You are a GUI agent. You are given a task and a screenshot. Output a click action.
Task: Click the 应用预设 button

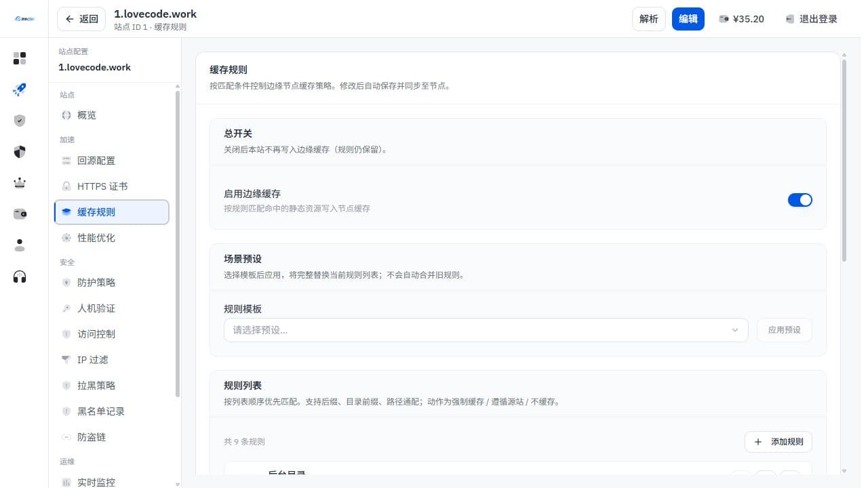(785, 330)
